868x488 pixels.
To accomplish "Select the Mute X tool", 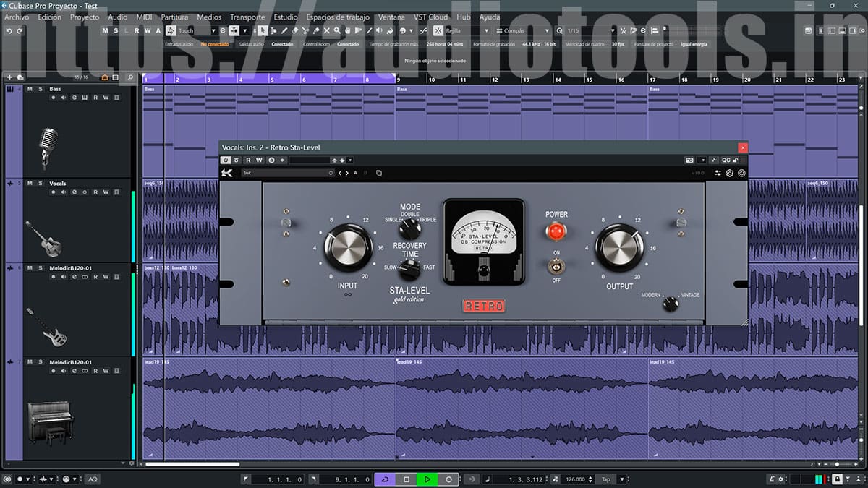I will tap(326, 31).
